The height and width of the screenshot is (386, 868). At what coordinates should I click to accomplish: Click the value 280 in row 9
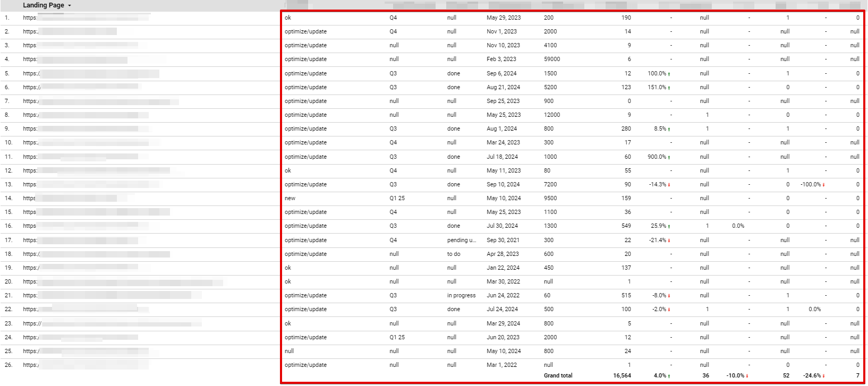click(x=626, y=128)
